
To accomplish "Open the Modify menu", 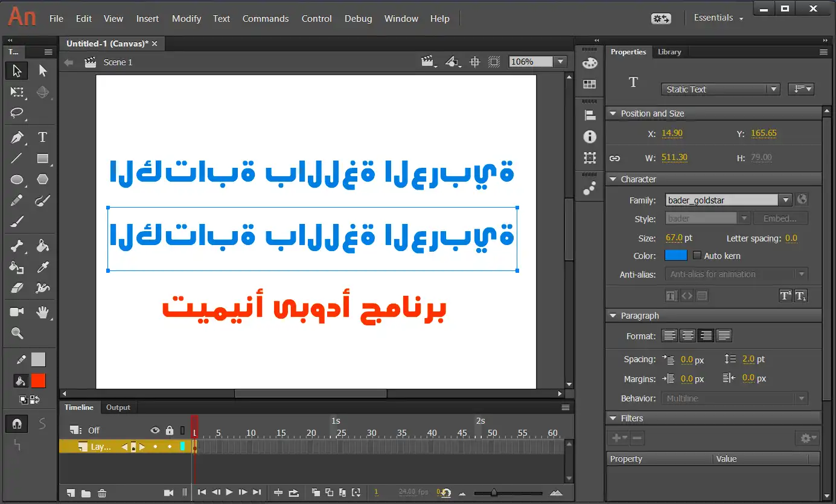I will pos(186,19).
